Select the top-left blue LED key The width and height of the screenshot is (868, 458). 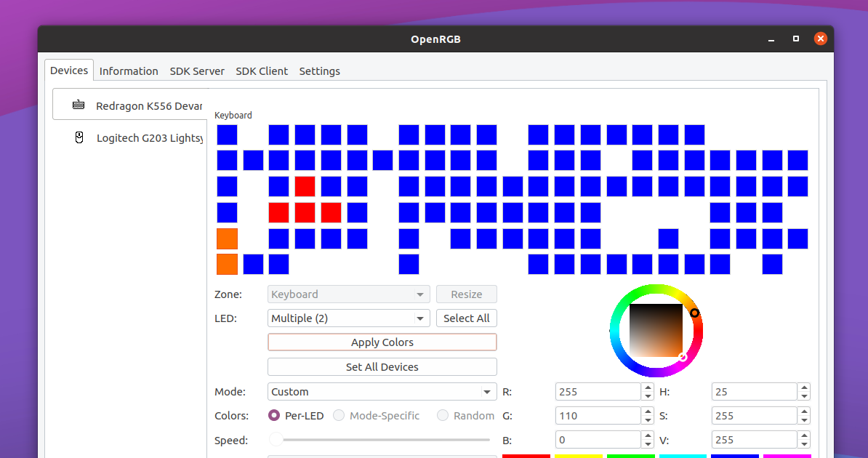pos(227,134)
